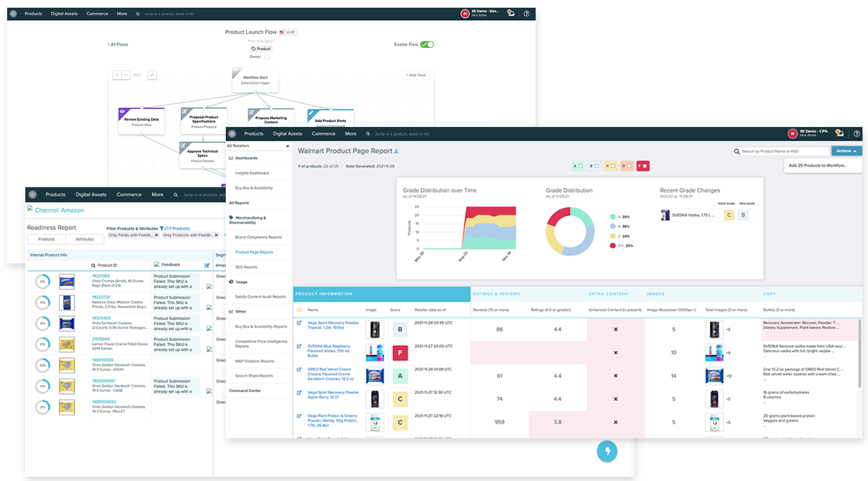Click the blue lightning bolt floating button
Viewport: 868px width, 481px height.
pyautogui.click(x=607, y=451)
